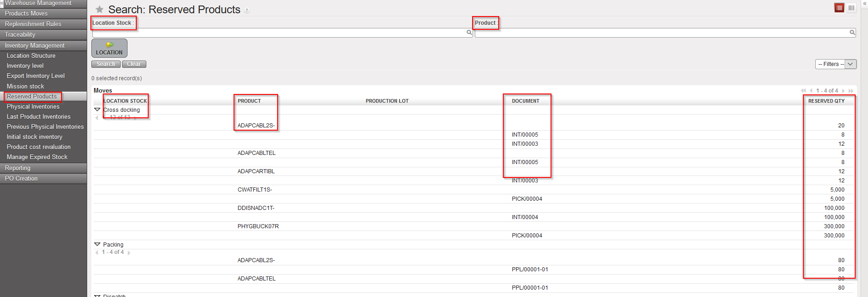The height and width of the screenshot is (297, 868).
Task: Sort by RESERVED QTY column header
Action: pos(826,101)
